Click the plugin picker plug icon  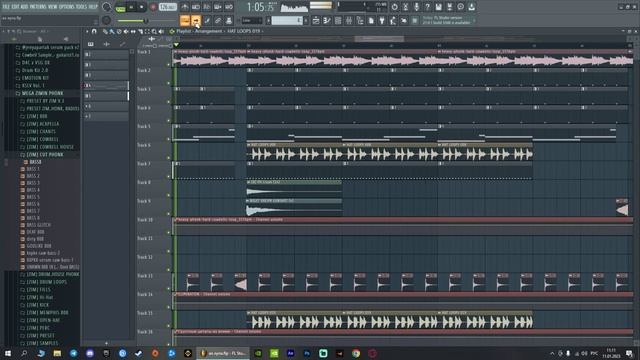coord(382,20)
